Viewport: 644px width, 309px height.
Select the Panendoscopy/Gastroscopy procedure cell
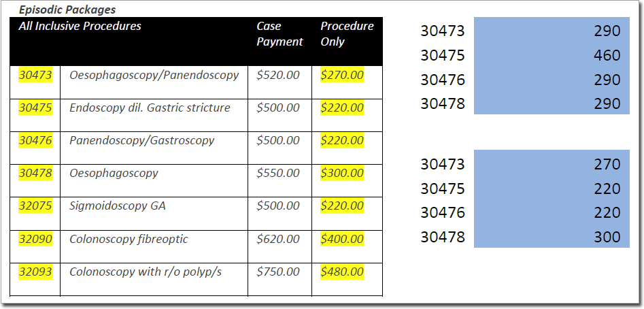click(141, 140)
